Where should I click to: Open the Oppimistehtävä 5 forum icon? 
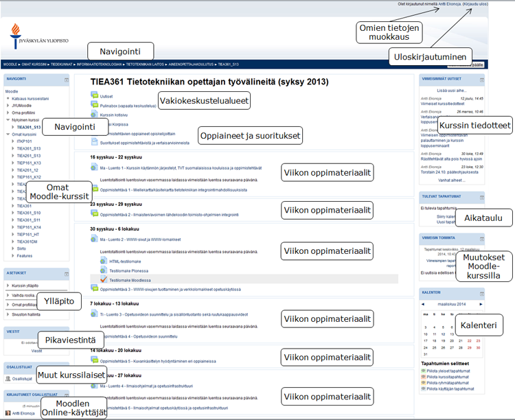click(x=94, y=360)
